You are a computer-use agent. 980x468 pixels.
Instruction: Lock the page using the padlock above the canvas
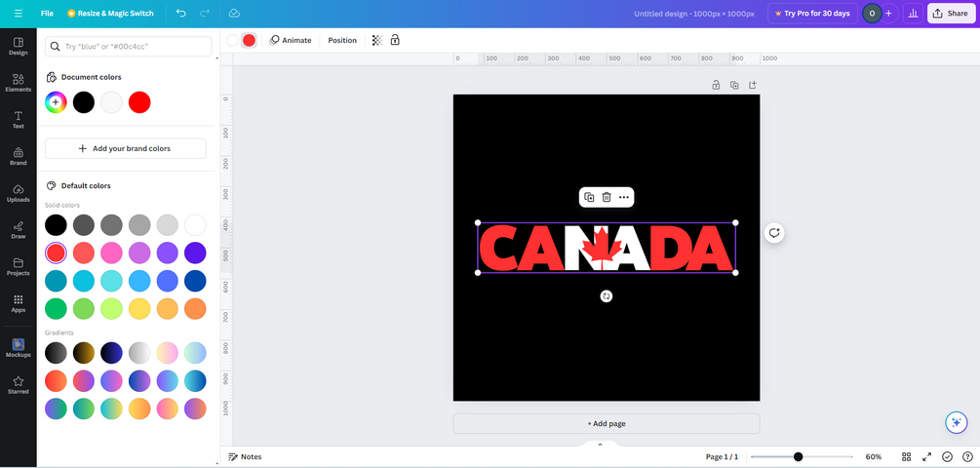[717, 85]
